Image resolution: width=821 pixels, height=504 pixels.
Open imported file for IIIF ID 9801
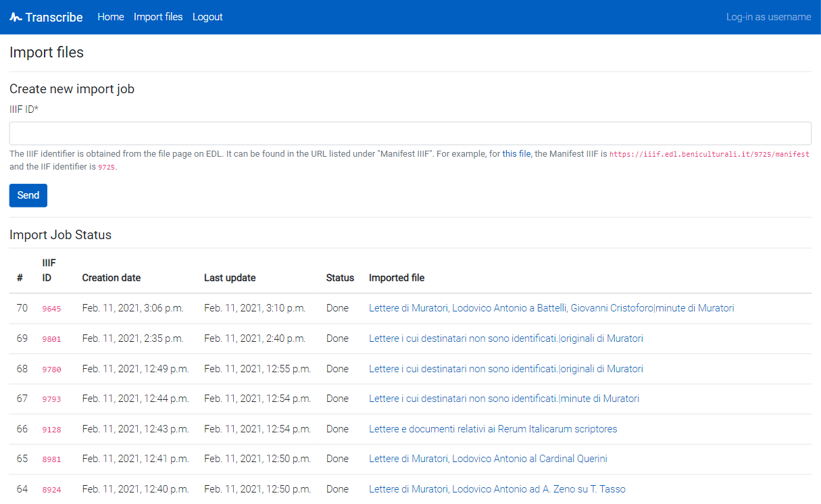pos(506,338)
